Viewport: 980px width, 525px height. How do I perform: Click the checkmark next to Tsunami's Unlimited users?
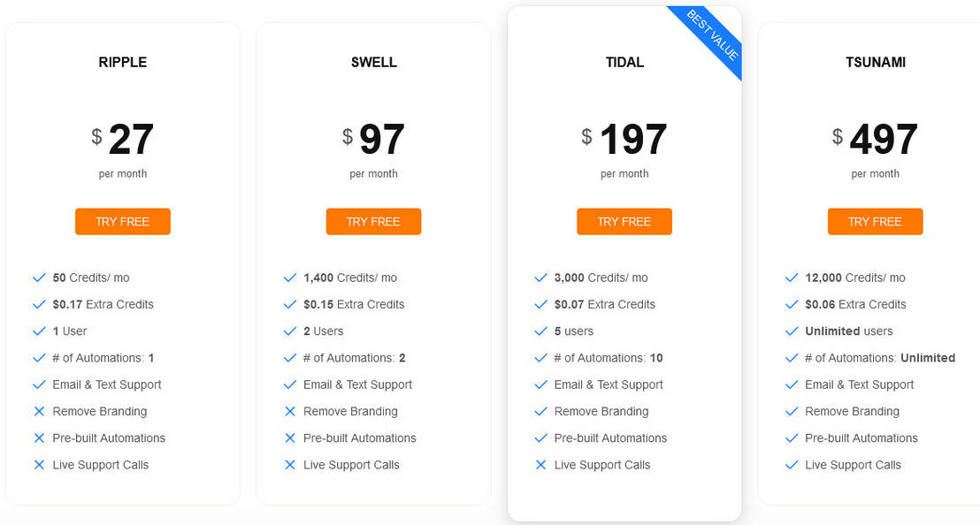pyautogui.click(x=792, y=331)
